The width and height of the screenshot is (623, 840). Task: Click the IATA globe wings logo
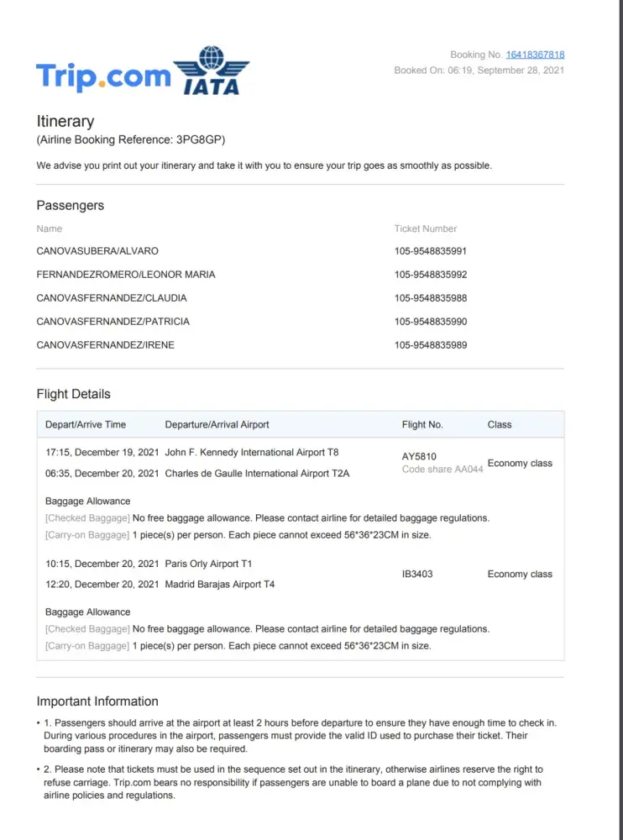(x=211, y=71)
